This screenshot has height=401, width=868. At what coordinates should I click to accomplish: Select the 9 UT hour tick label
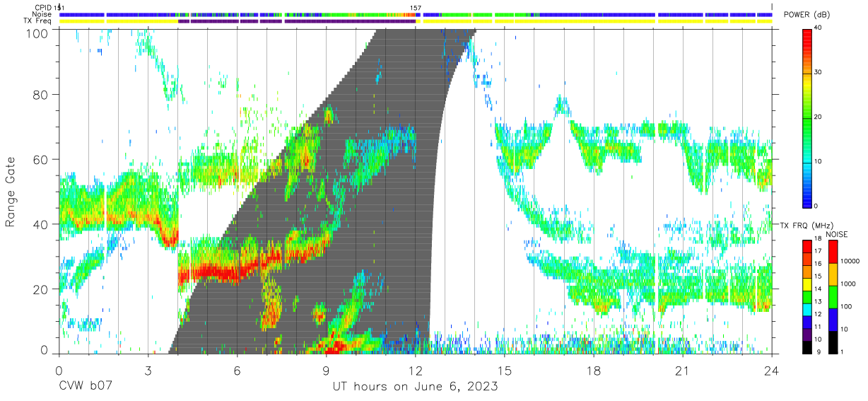click(x=326, y=370)
